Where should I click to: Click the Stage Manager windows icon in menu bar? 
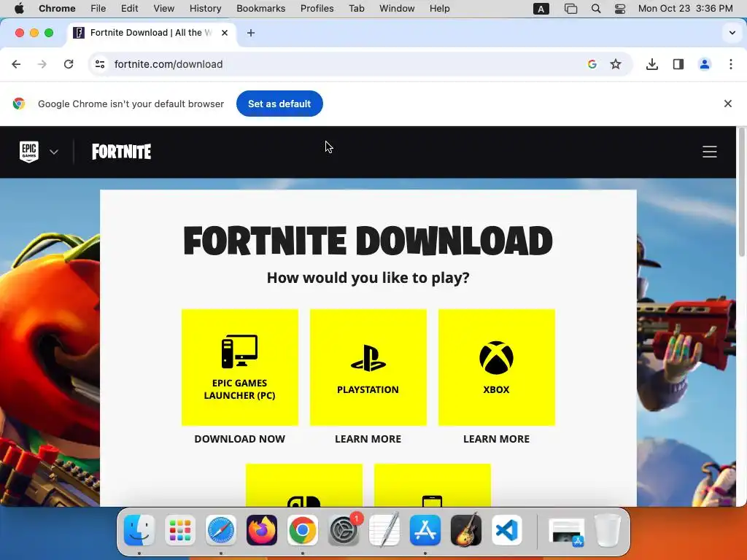[x=570, y=9]
